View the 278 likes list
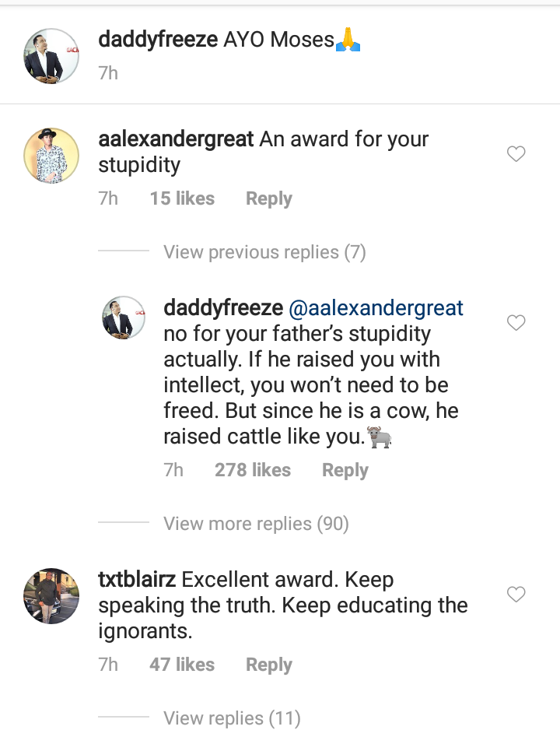 pos(252,470)
